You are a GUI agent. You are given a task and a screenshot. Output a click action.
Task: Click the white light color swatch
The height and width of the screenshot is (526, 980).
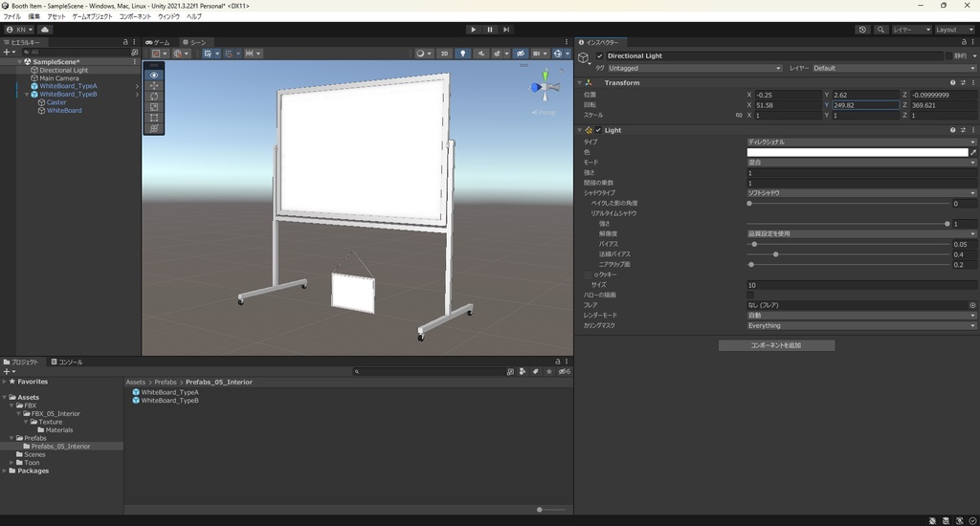pos(857,152)
